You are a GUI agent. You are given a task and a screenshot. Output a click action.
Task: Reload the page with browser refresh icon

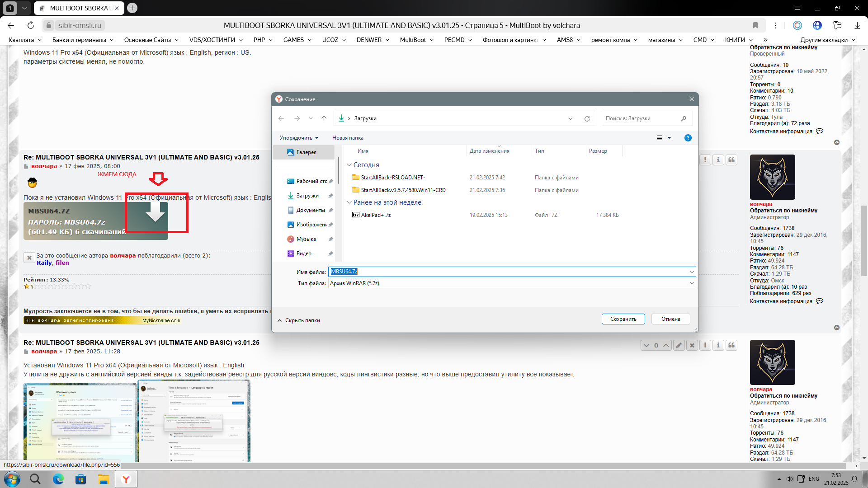pyautogui.click(x=31, y=25)
